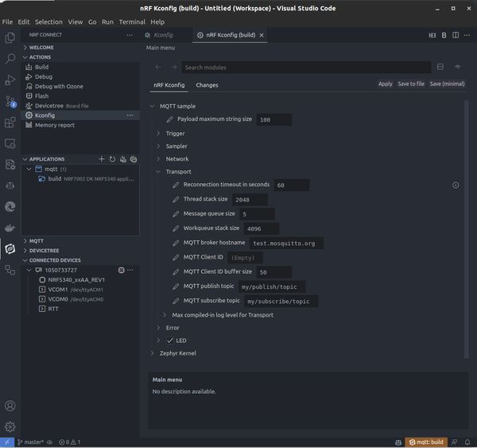The image size is (477, 448).
Task: Click the Kconfig panel vertical scrollbar
Action: click(467, 229)
